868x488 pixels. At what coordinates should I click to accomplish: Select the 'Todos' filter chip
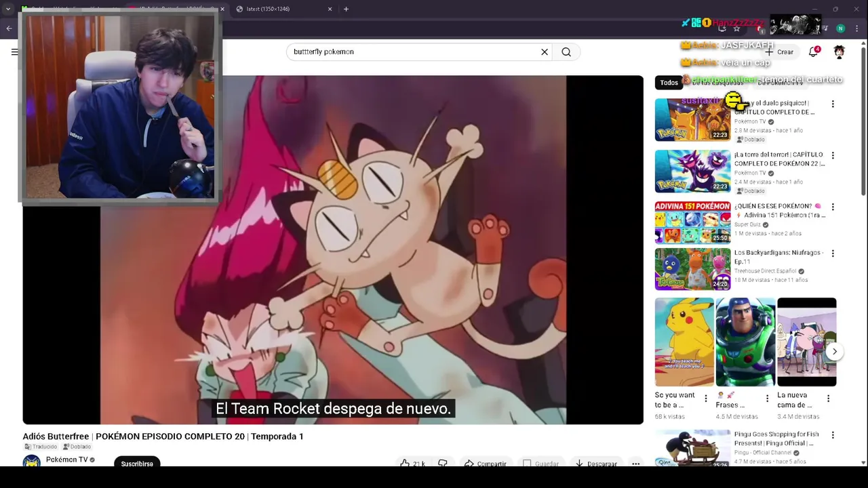coord(669,83)
